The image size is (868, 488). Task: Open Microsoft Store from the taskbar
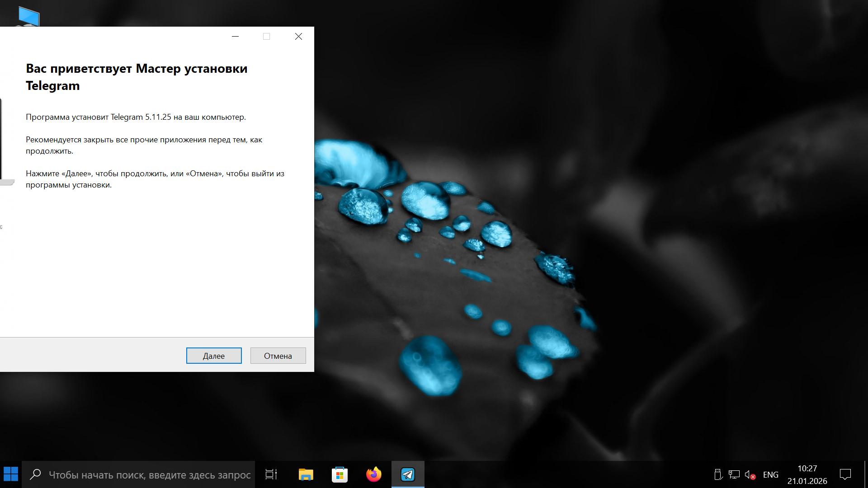pyautogui.click(x=340, y=474)
